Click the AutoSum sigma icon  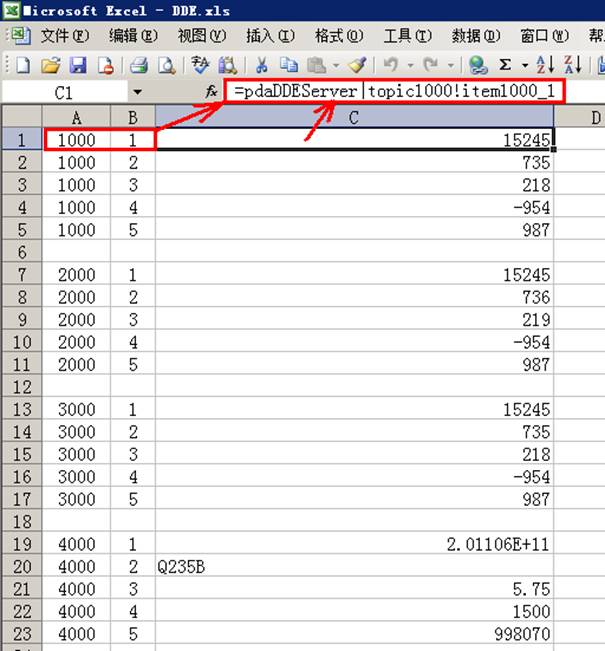[x=505, y=66]
